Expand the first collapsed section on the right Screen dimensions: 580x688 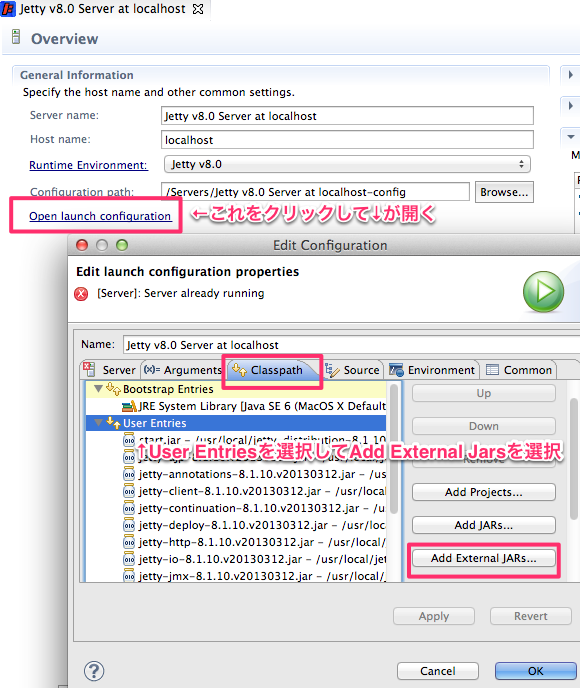tap(570, 75)
